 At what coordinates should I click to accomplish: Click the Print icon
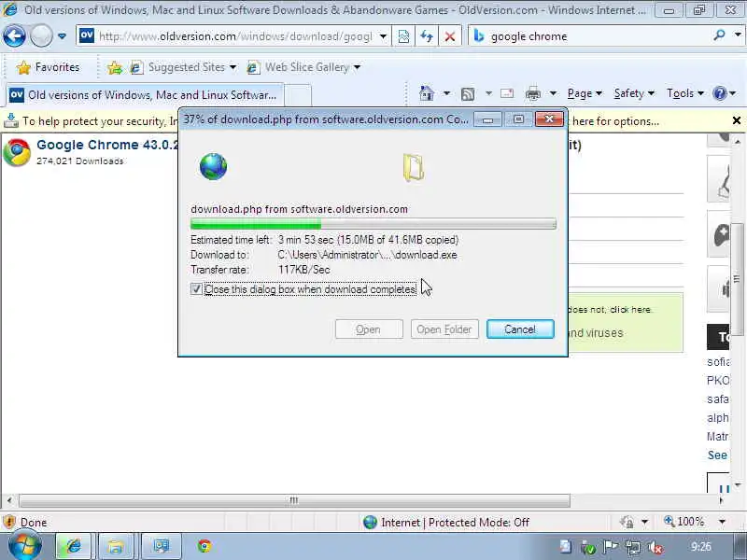(532, 94)
